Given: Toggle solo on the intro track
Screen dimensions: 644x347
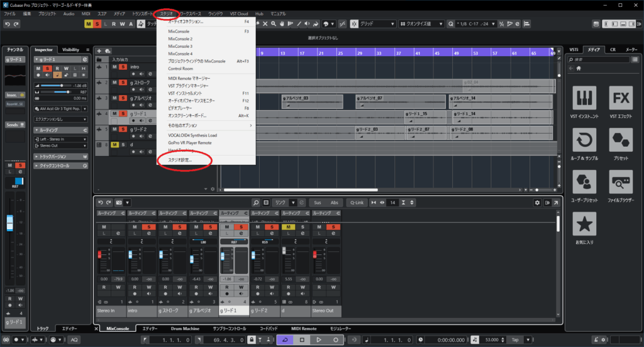Looking at the screenshot, I should pyautogui.click(x=123, y=67).
